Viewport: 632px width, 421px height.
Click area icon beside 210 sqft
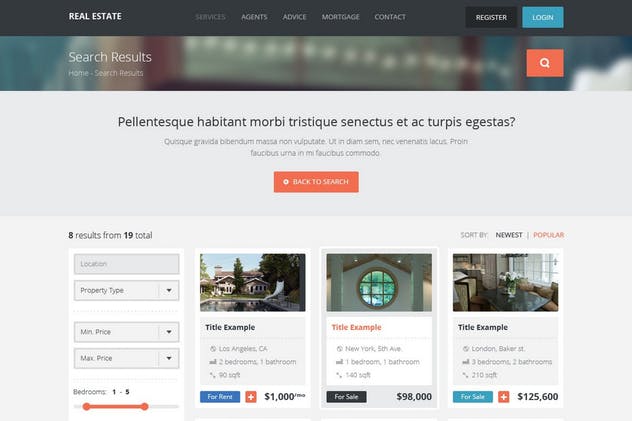(466, 375)
